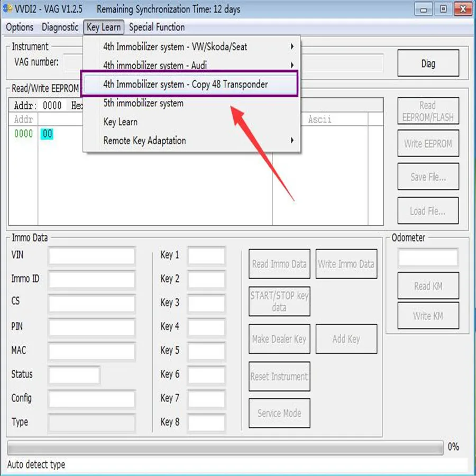
Task: Select Remote Key Adaptation entry
Action: (192, 141)
